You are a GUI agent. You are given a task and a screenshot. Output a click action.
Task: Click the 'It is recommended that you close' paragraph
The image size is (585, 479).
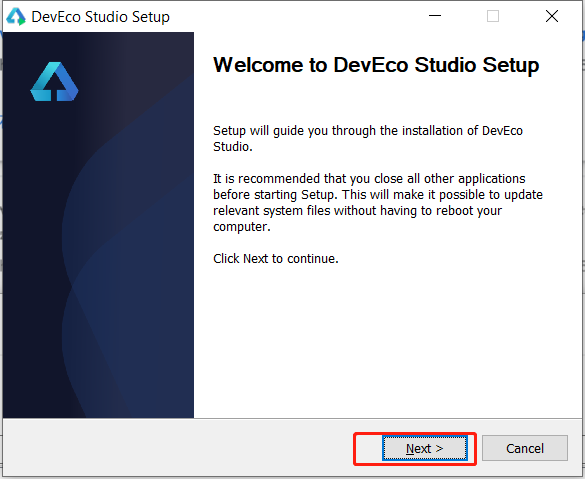click(x=378, y=202)
